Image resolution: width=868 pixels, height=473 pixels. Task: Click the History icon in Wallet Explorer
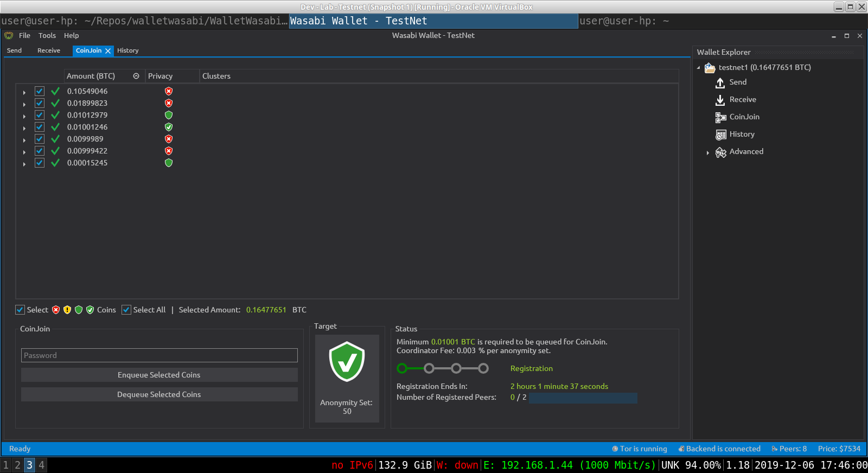pyautogui.click(x=720, y=135)
